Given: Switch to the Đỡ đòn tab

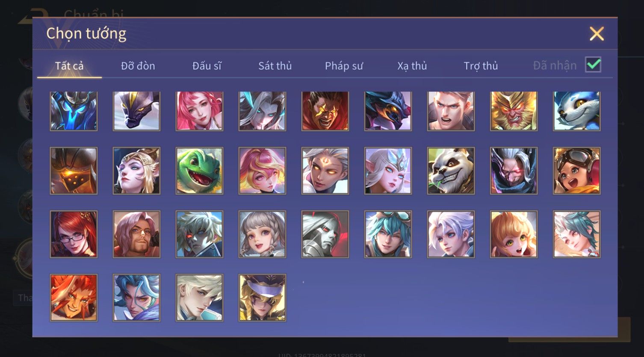Looking at the screenshot, I should (x=138, y=66).
